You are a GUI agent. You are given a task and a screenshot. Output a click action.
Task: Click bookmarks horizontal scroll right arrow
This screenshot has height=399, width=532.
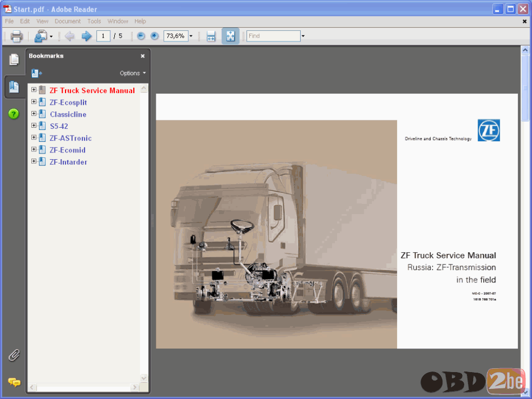[135, 387]
